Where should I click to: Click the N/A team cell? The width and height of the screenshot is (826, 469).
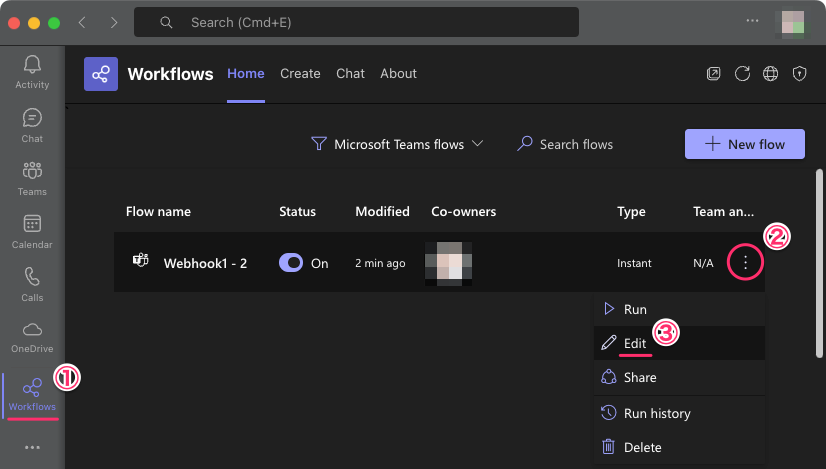(x=703, y=263)
